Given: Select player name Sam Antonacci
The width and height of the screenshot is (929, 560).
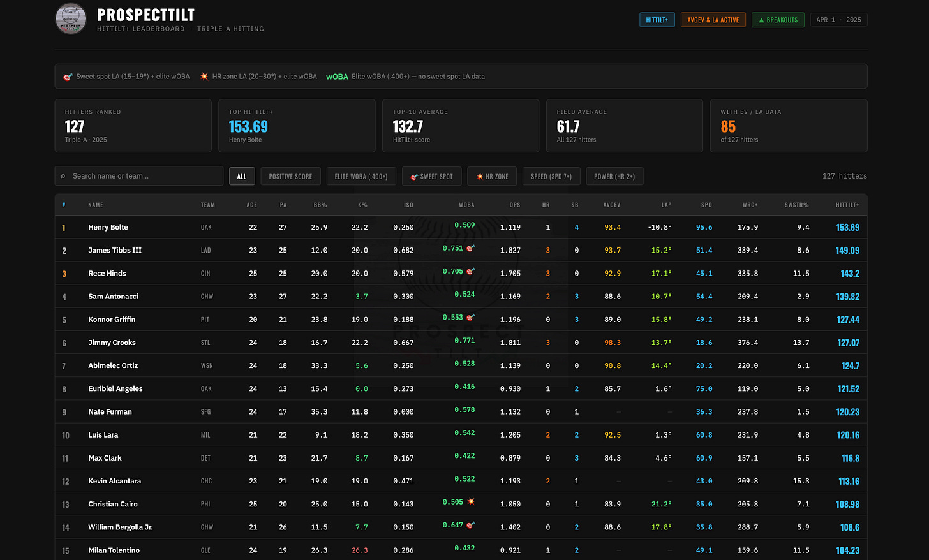Looking at the screenshot, I should (x=113, y=297).
